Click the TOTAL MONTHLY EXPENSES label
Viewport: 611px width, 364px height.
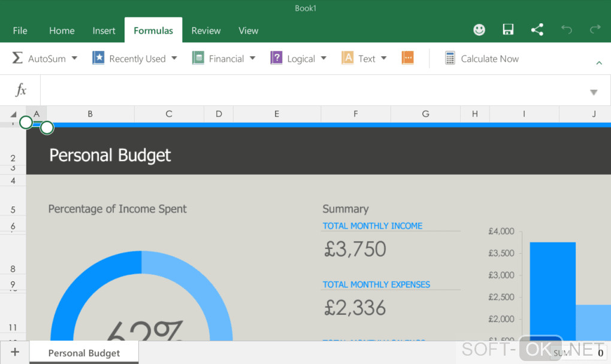coord(376,284)
